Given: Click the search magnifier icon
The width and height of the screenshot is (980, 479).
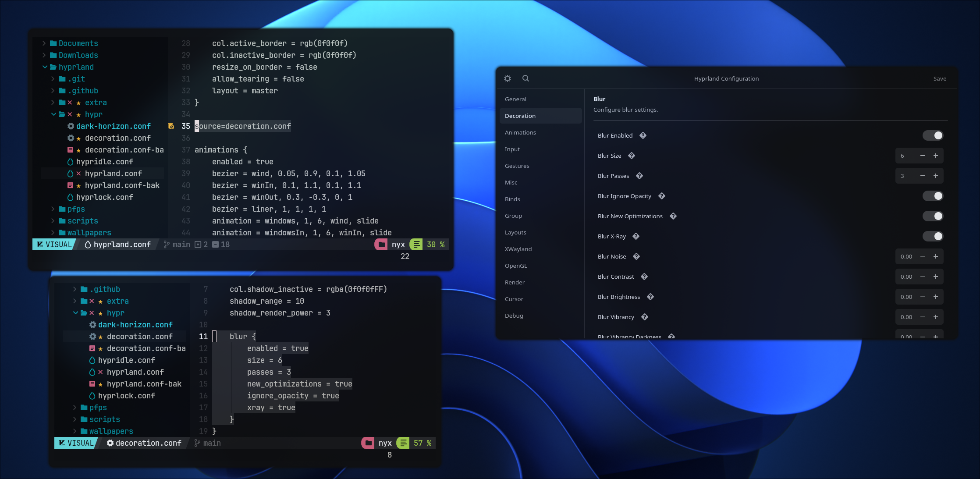Looking at the screenshot, I should tap(526, 78).
